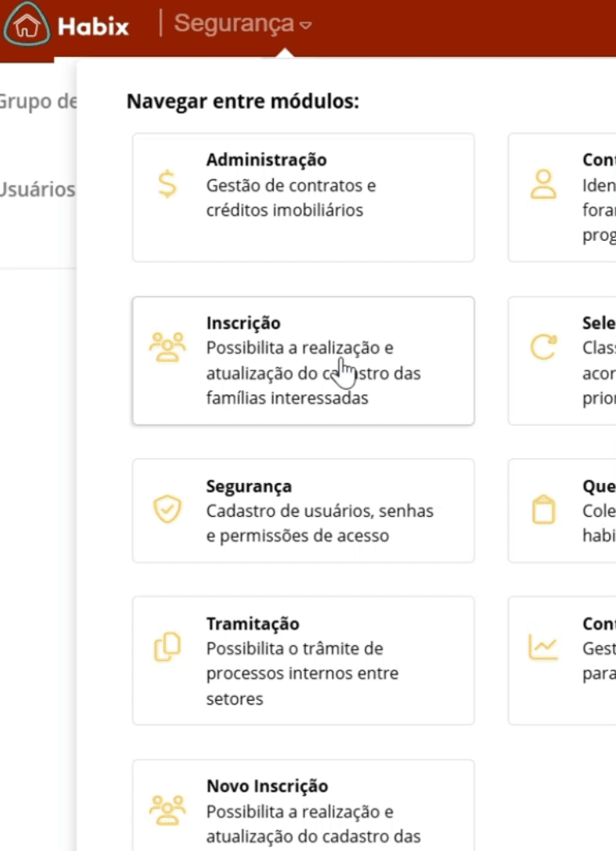Click the Habix brand name text
This screenshot has height=851, width=616.
pos(93,27)
